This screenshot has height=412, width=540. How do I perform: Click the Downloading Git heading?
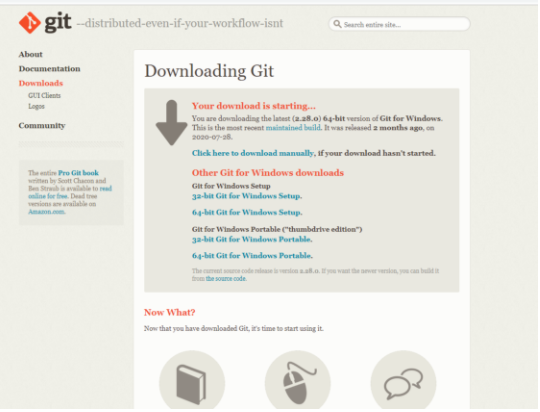[209, 71]
